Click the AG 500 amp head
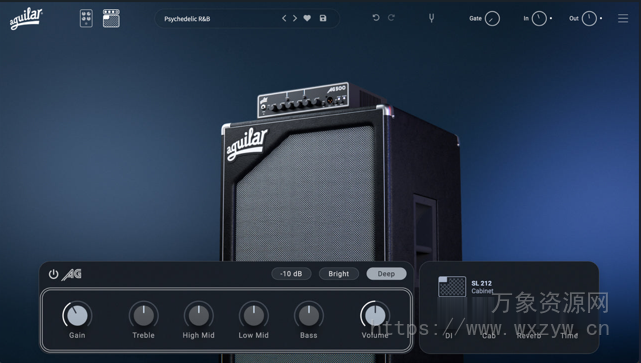The image size is (641, 363). (x=303, y=100)
